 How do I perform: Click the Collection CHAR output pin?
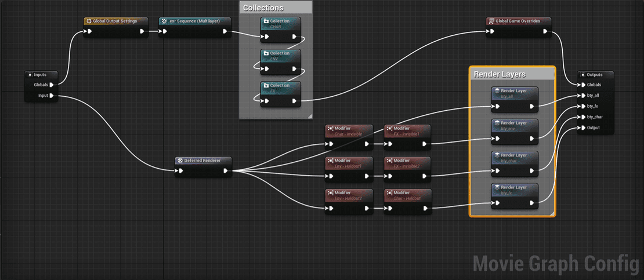(x=294, y=37)
